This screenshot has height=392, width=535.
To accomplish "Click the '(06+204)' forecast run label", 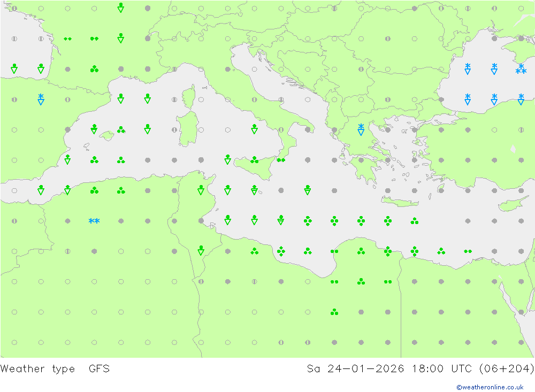I will click(x=507, y=368).
